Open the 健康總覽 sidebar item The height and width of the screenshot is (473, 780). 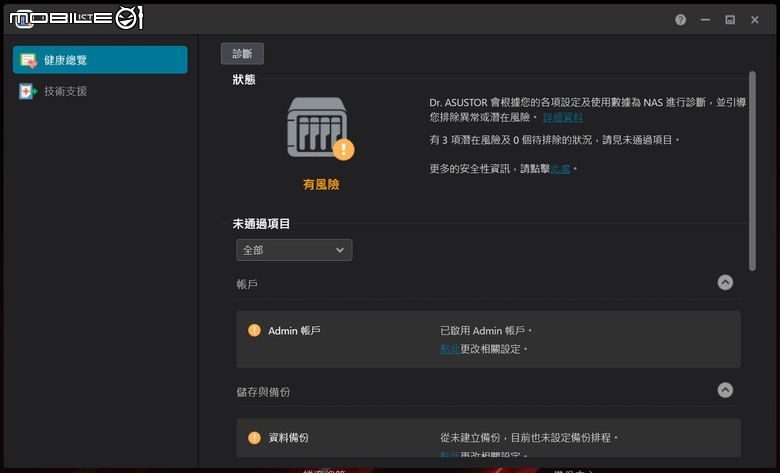click(x=100, y=60)
